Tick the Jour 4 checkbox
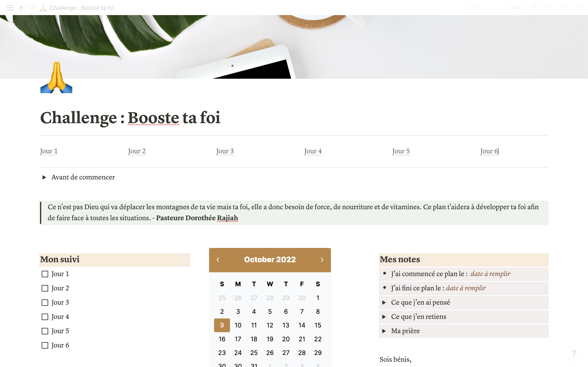Image resolution: width=588 pixels, height=367 pixels. pyautogui.click(x=45, y=317)
